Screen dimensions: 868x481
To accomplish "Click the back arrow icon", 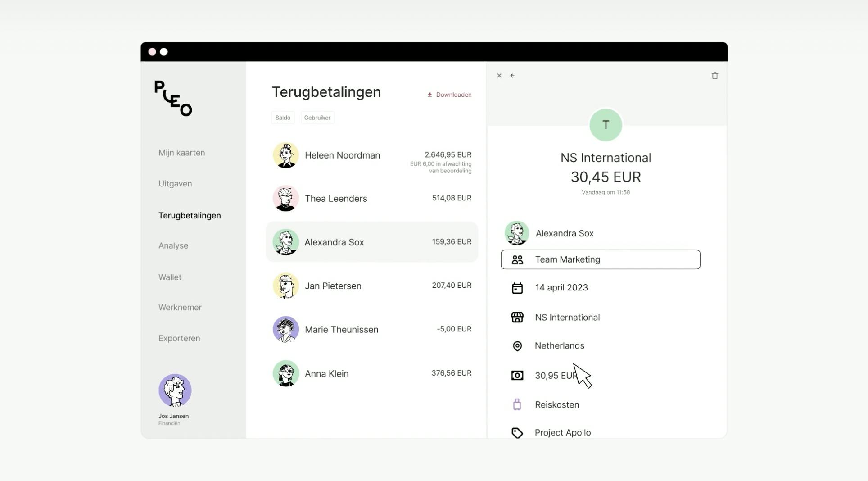I will tap(512, 76).
